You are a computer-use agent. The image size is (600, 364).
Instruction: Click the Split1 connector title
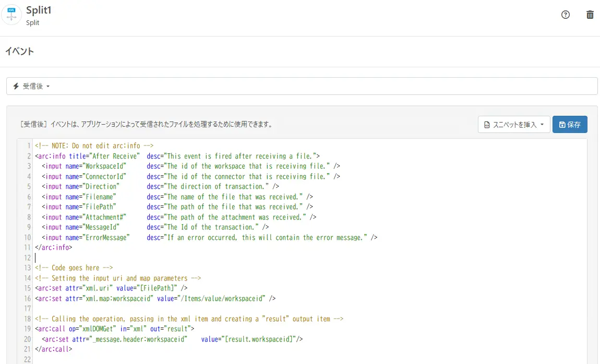pyautogui.click(x=39, y=10)
